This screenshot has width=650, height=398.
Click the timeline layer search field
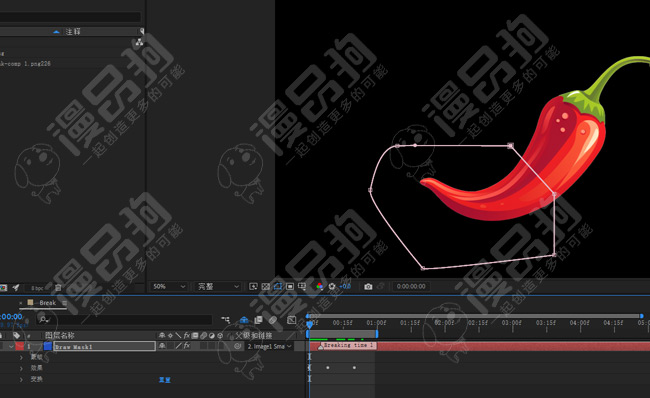pyautogui.click(x=124, y=320)
